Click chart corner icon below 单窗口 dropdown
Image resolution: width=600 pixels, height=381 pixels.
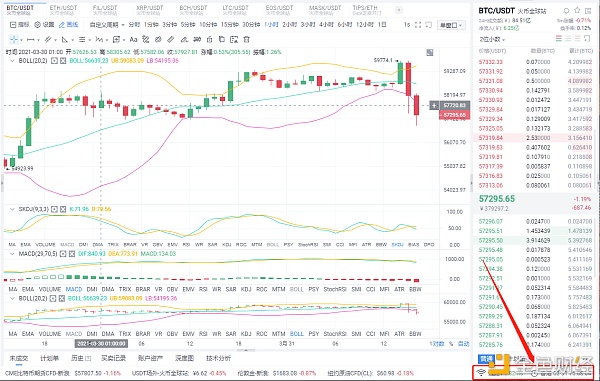coord(430,52)
